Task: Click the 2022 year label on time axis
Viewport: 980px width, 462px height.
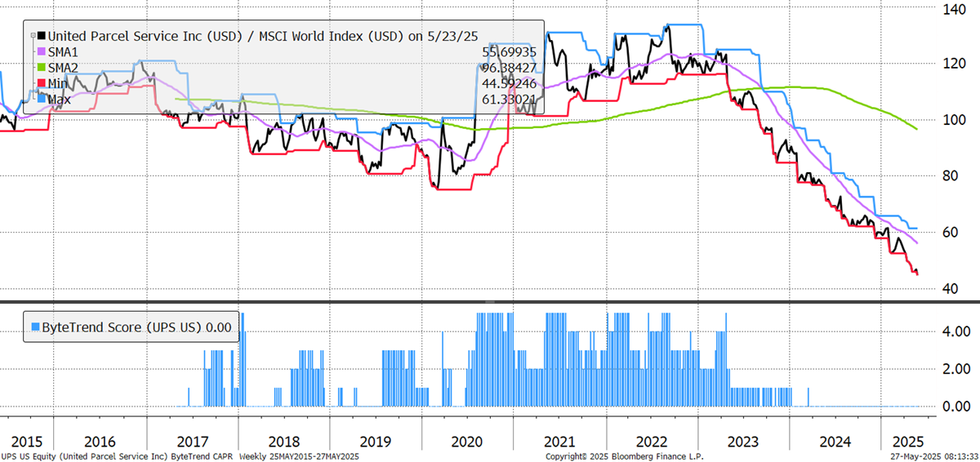Action: coord(652,442)
